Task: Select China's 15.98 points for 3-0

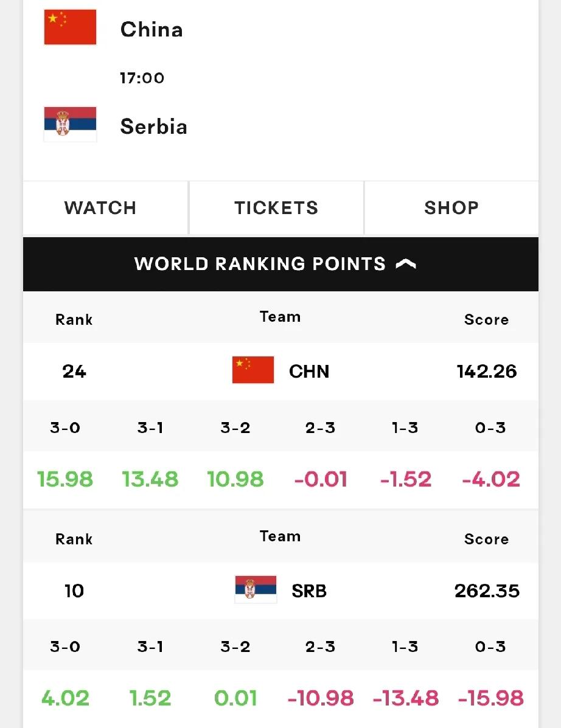Action: pos(65,479)
